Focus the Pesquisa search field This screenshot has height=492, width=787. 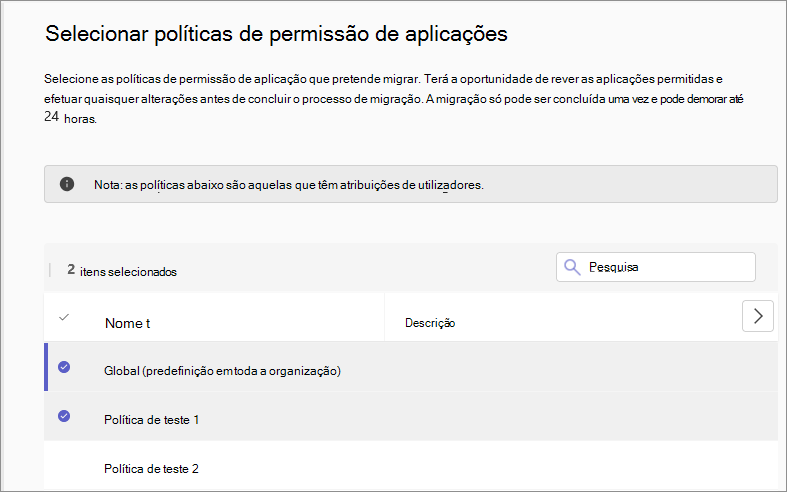pyautogui.click(x=665, y=267)
